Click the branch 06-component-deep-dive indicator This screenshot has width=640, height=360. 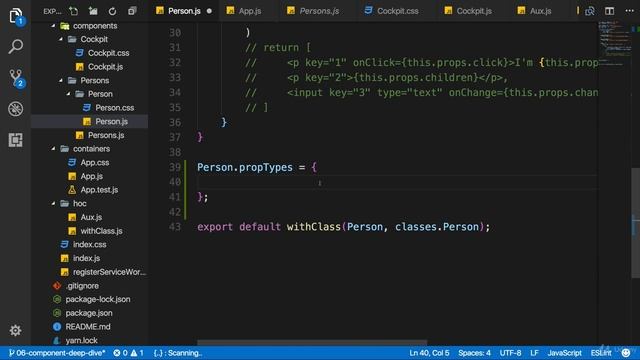coord(57,353)
